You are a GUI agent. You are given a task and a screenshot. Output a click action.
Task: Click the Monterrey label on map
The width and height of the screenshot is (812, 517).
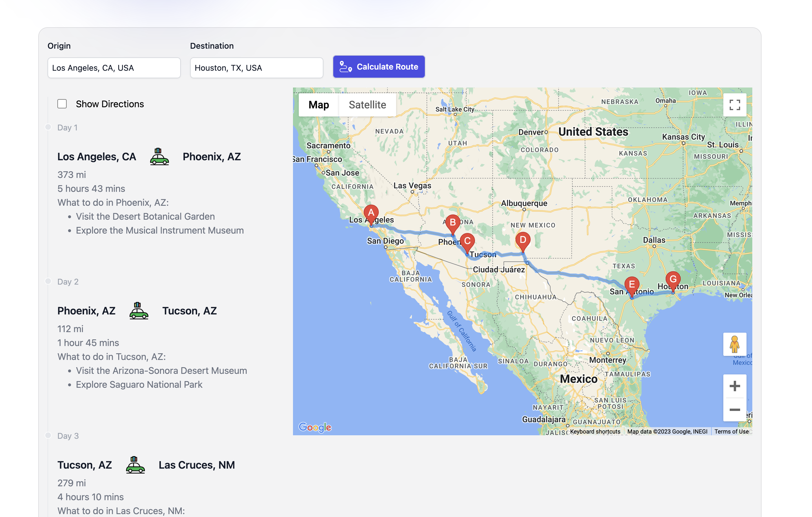608,360
